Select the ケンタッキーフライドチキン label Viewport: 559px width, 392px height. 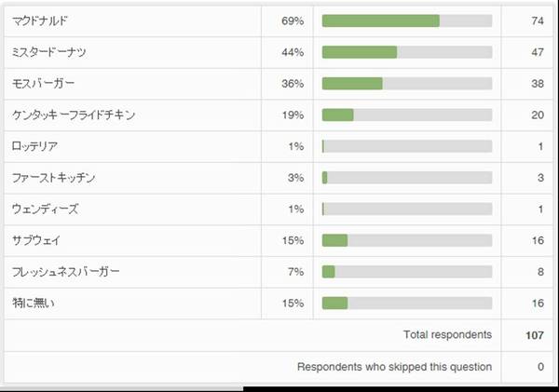[75, 115]
